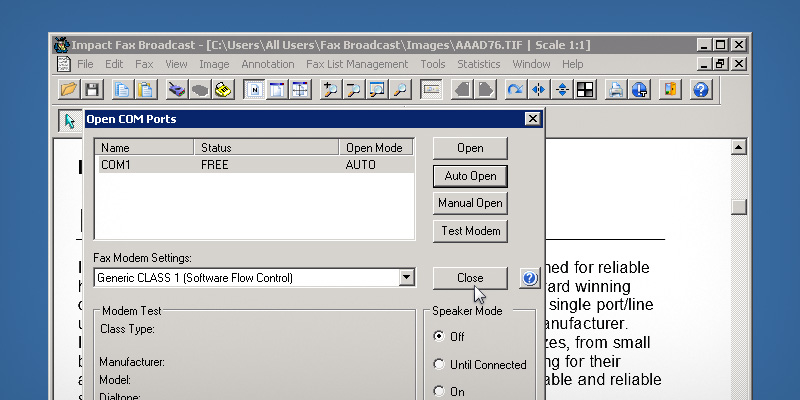Open the Statistics menu
The width and height of the screenshot is (800, 400).
click(479, 64)
